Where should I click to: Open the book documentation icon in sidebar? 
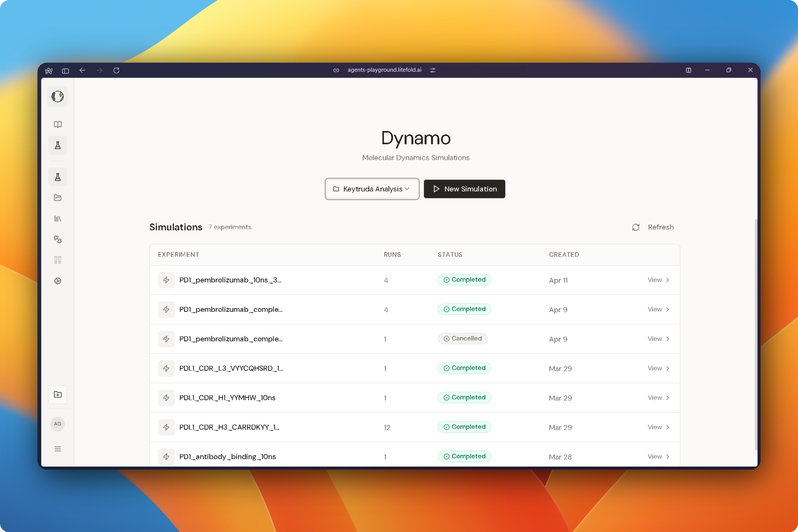coord(58,124)
